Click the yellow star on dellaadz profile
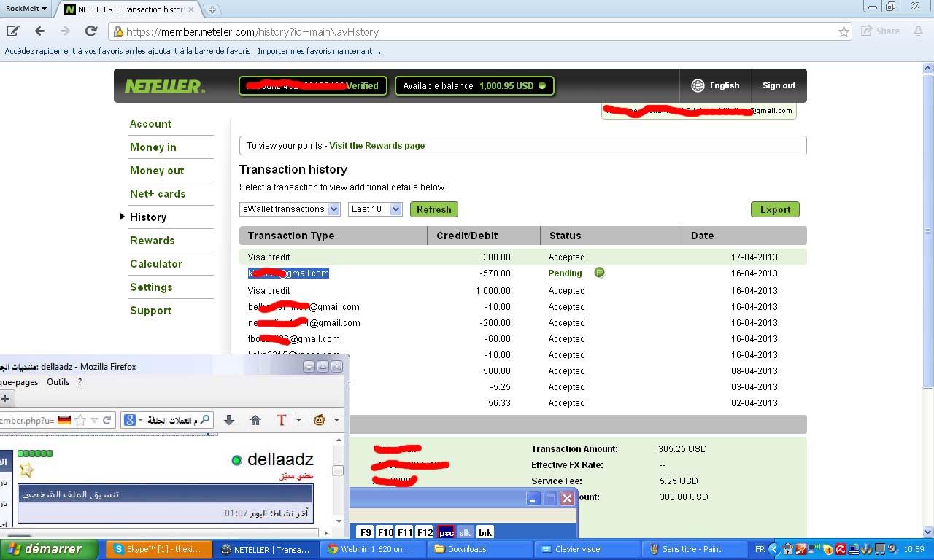934x560 pixels. coord(26,470)
